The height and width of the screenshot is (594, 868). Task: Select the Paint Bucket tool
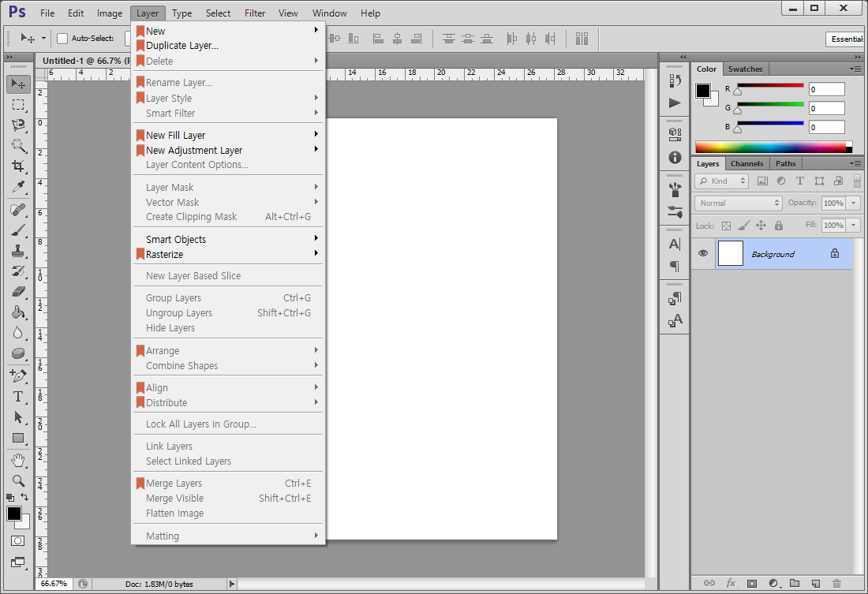(x=18, y=312)
